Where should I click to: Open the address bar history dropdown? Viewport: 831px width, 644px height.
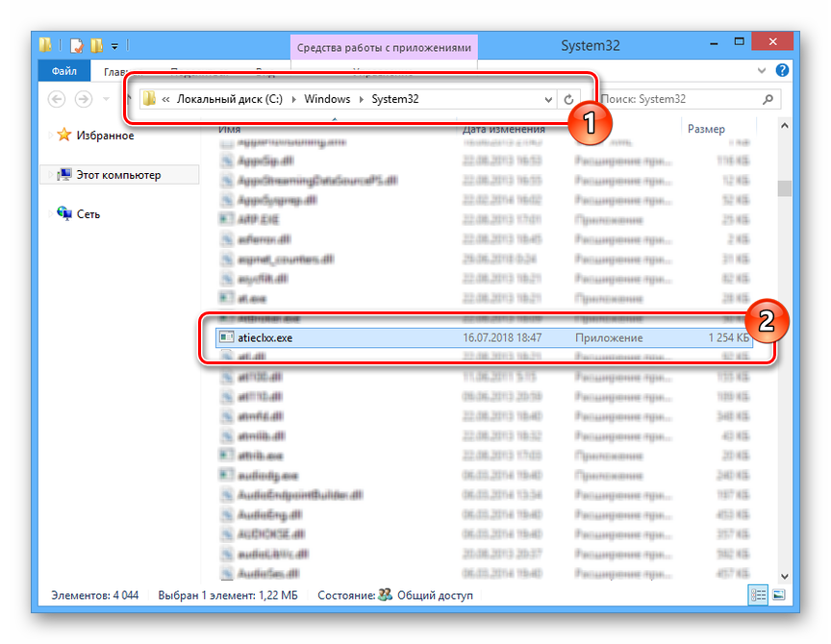coord(548,99)
